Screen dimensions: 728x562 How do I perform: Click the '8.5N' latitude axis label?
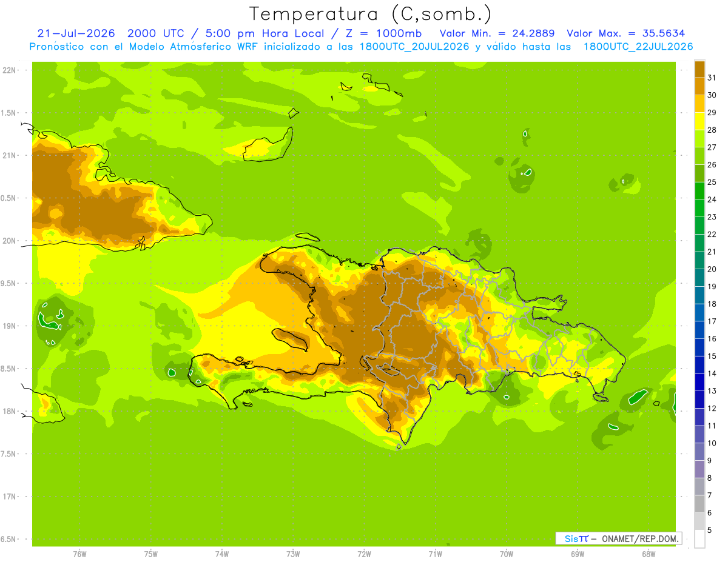click(8, 369)
